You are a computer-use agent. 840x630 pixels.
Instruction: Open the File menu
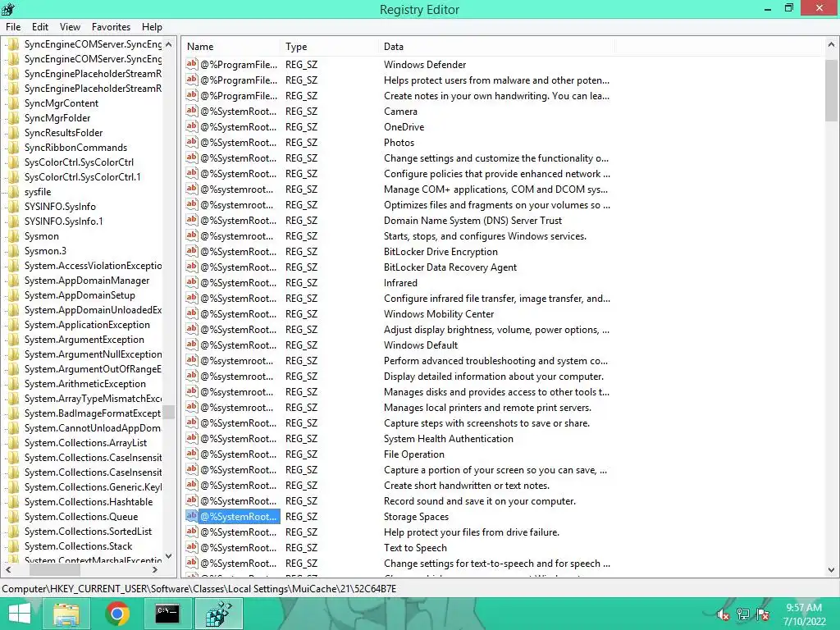click(13, 27)
